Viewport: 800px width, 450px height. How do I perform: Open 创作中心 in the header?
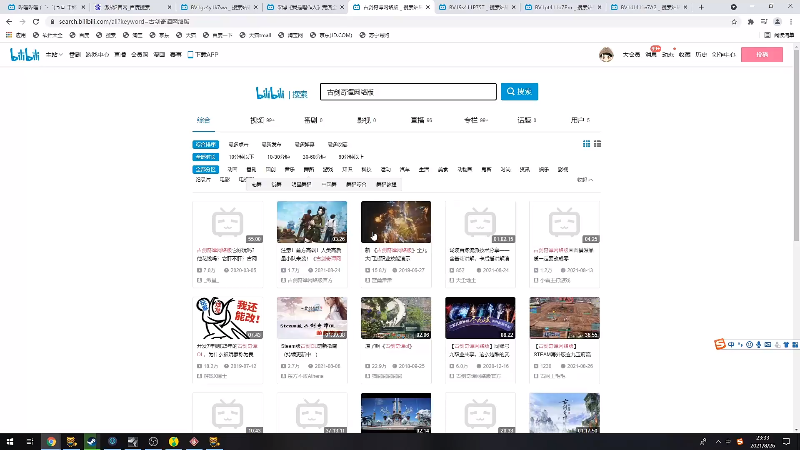(x=723, y=55)
